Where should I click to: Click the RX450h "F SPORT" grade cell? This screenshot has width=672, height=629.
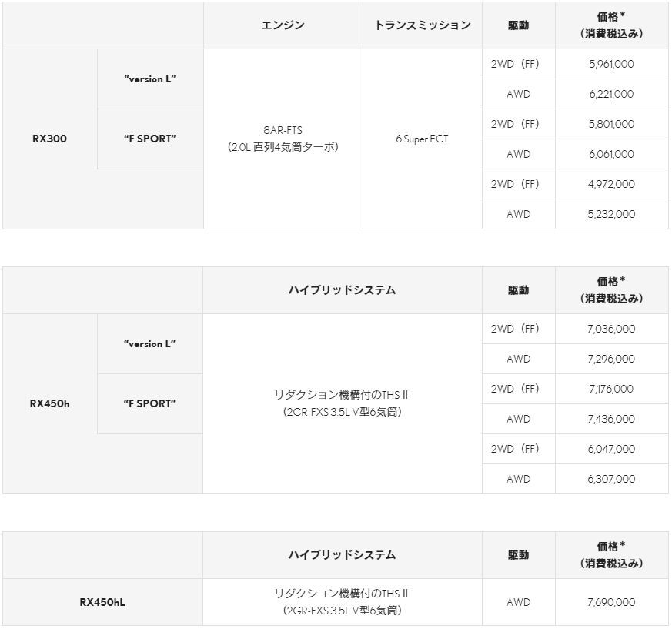click(x=150, y=403)
